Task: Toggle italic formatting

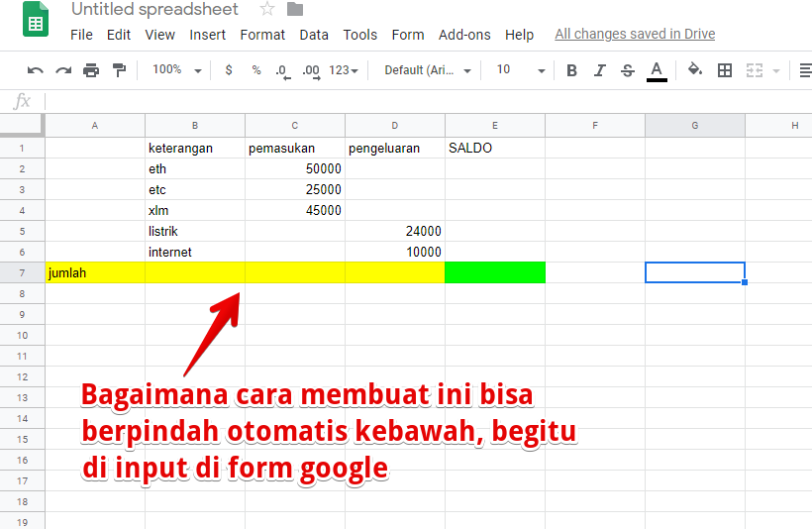Action: pyautogui.click(x=600, y=70)
